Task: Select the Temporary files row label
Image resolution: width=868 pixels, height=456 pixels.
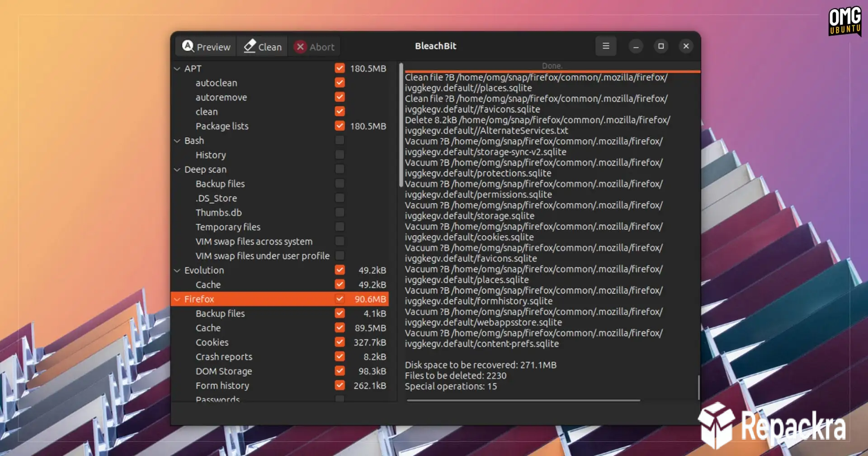Action: point(228,227)
